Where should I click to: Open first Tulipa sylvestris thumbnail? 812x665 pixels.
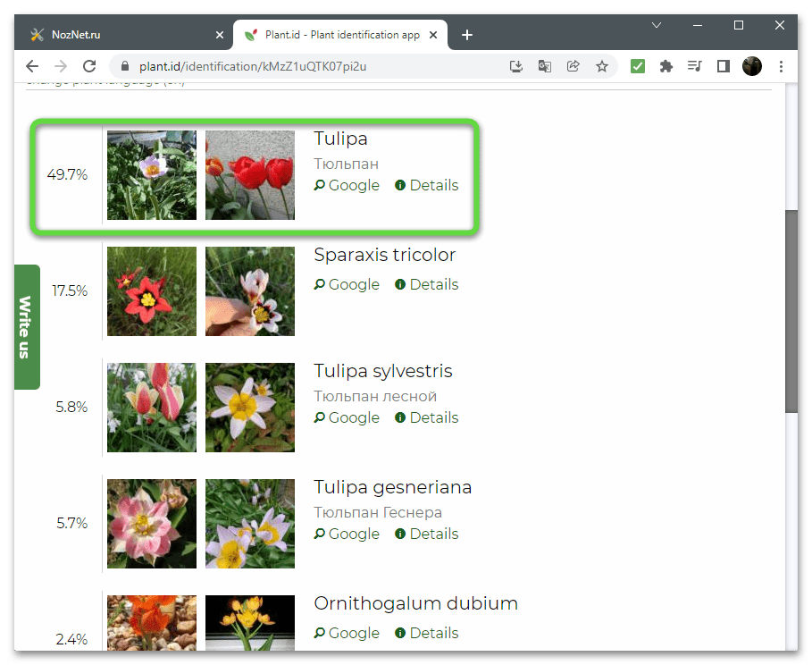click(x=152, y=408)
